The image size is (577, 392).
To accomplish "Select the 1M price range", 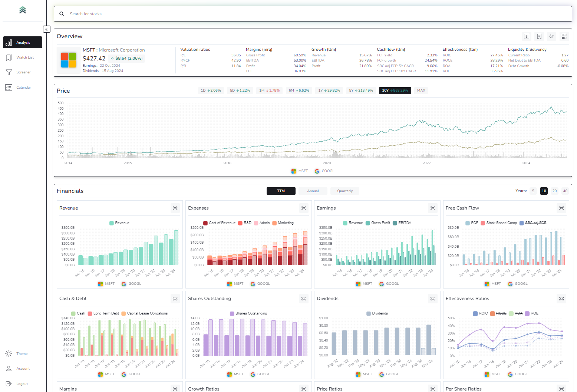I will [269, 90].
